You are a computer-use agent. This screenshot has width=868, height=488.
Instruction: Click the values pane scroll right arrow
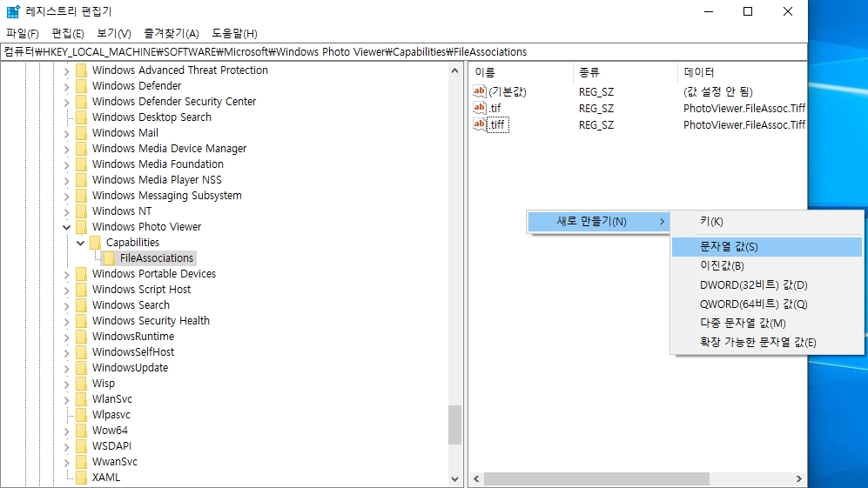(799, 478)
